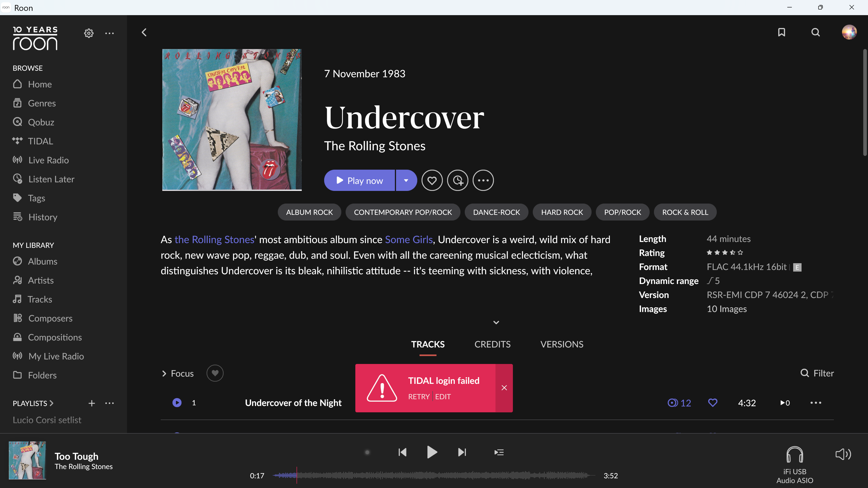
Task: Open the sidebar more options menu
Action: tap(109, 33)
